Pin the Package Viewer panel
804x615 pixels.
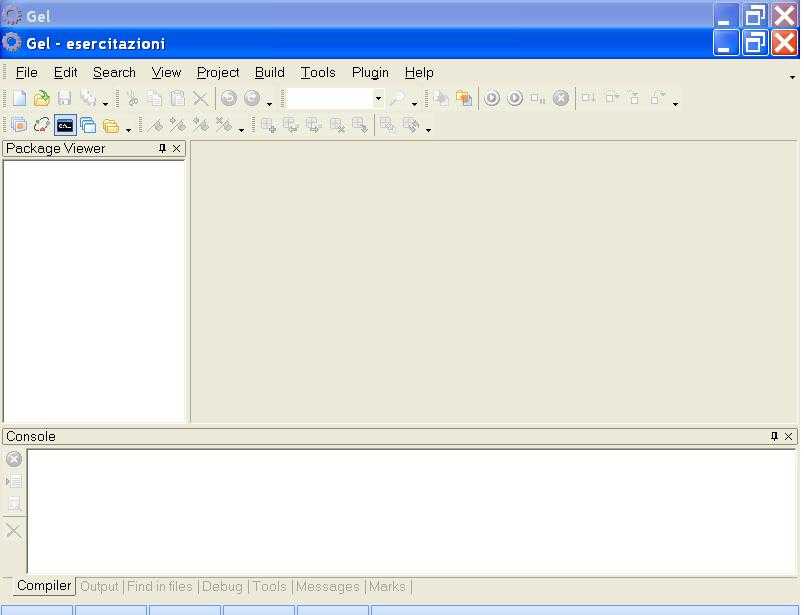(162, 148)
